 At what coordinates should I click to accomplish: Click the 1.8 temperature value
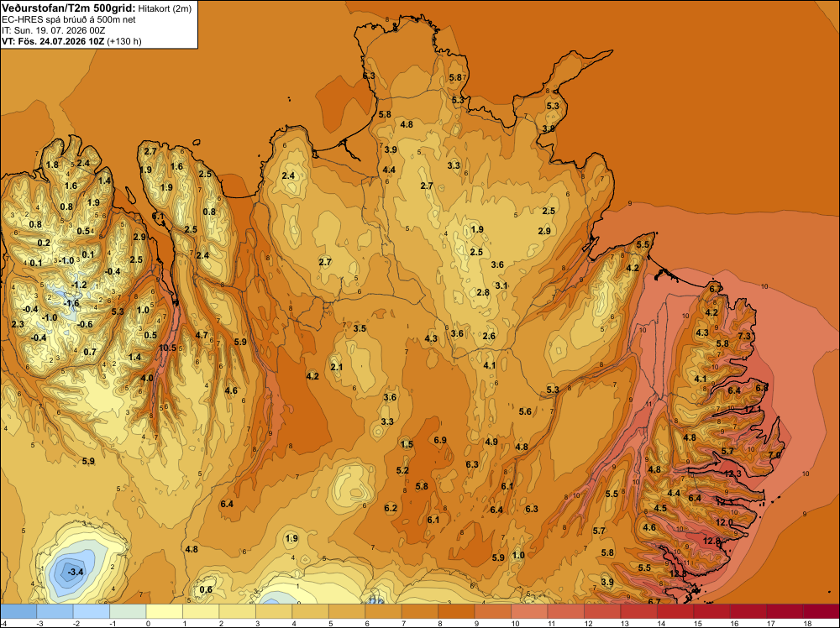click(x=52, y=165)
